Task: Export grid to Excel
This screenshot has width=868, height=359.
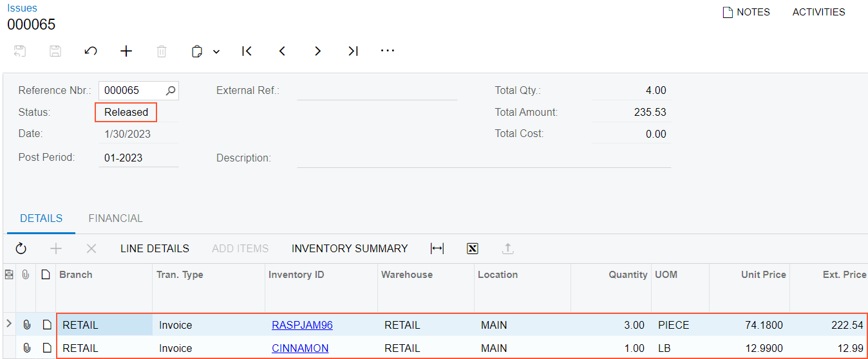Action: (x=473, y=248)
